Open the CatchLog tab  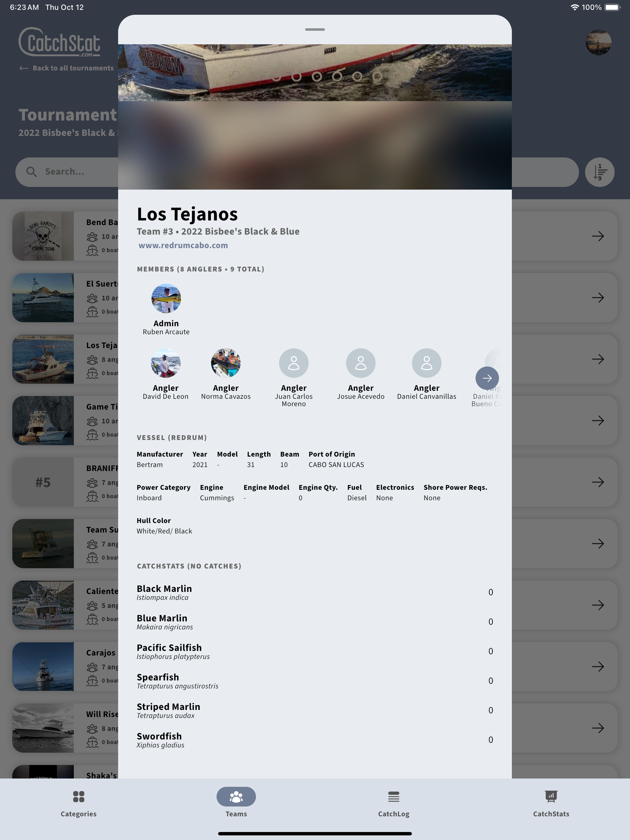coord(394,804)
